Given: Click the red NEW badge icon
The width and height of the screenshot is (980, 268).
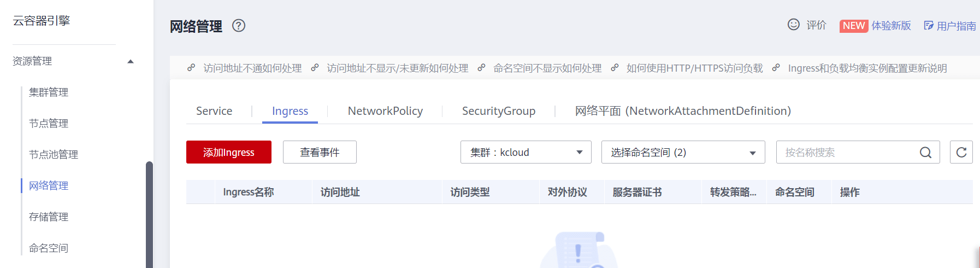Looking at the screenshot, I should [853, 26].
